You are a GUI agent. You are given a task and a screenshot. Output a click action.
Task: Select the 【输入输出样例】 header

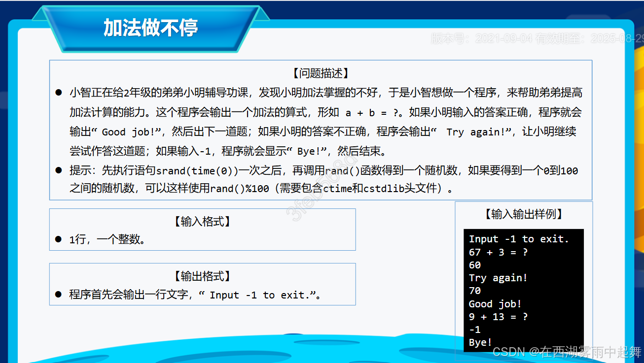point(523,214)
